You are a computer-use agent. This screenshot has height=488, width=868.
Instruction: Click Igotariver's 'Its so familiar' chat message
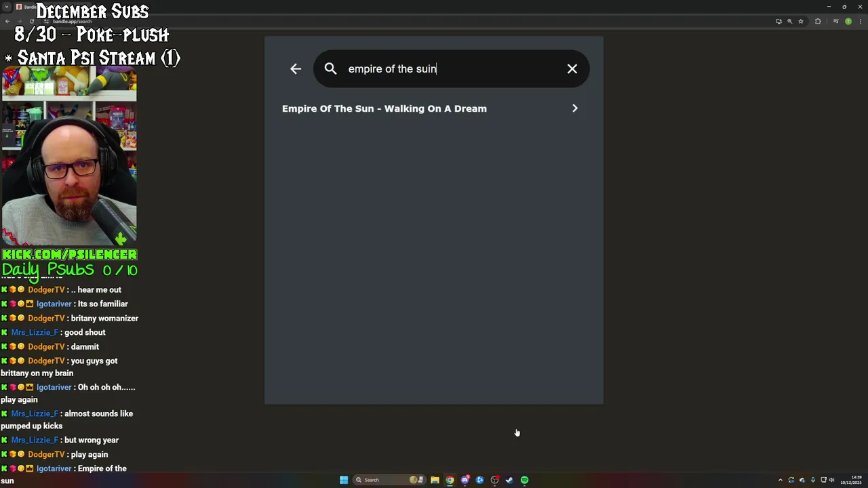coord(102,304)
